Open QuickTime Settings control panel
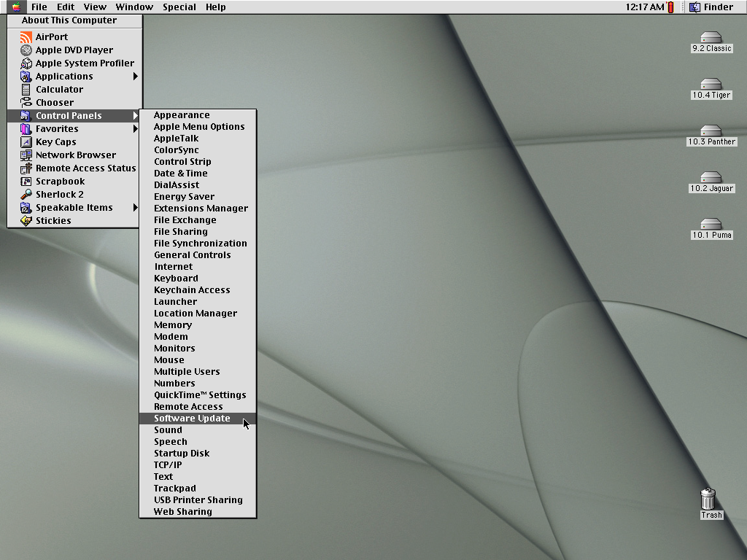 pyautogui.click(x=198, y=395)
